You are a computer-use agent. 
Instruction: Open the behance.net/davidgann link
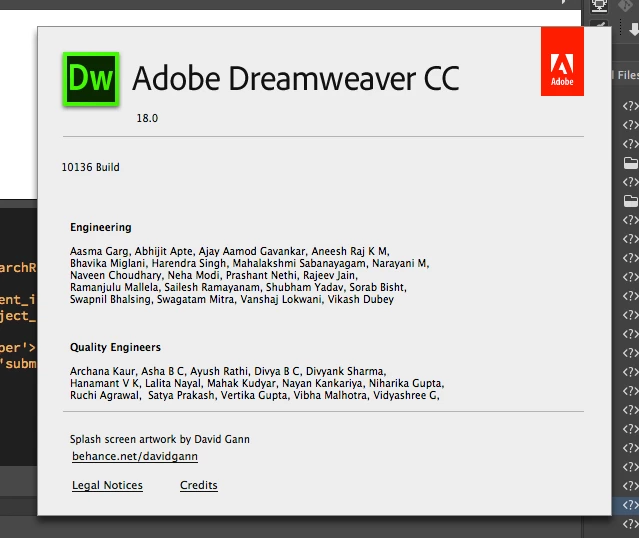point(135,456)
